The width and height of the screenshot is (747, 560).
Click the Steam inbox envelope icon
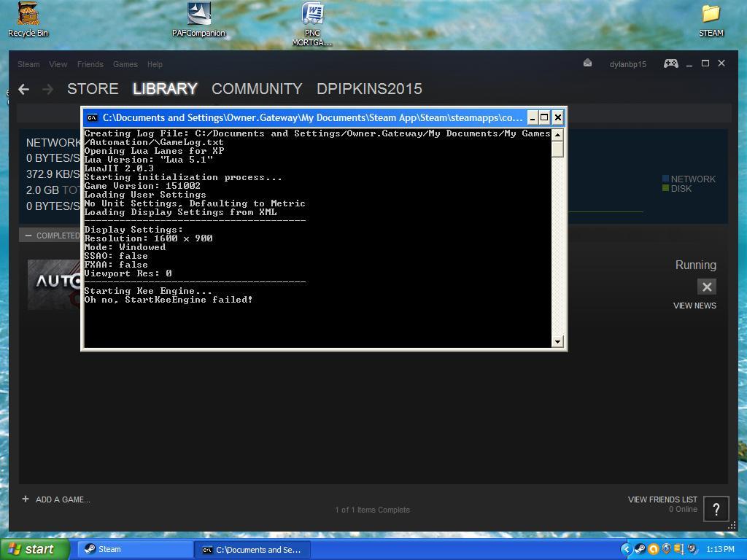pyautogui.click(x=587, y=63)
